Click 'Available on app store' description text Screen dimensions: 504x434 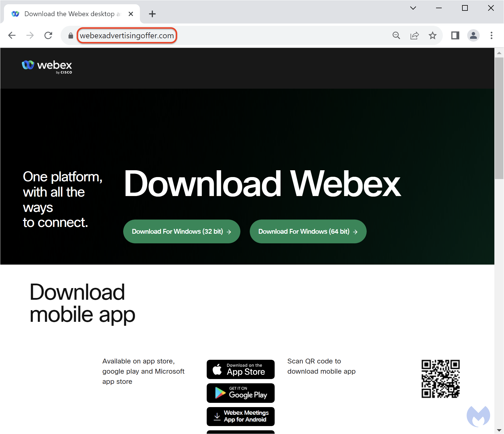(x=143, y=371)
